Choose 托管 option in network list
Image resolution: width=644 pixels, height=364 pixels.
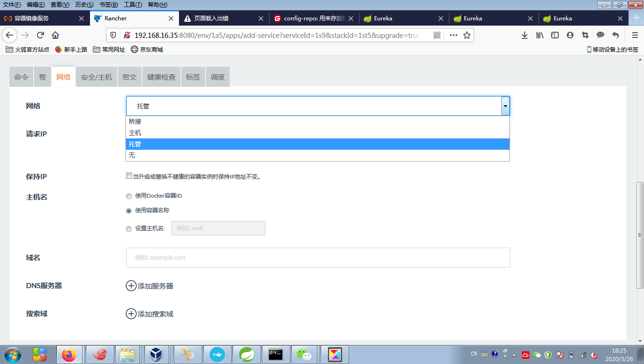pos(318,144)
